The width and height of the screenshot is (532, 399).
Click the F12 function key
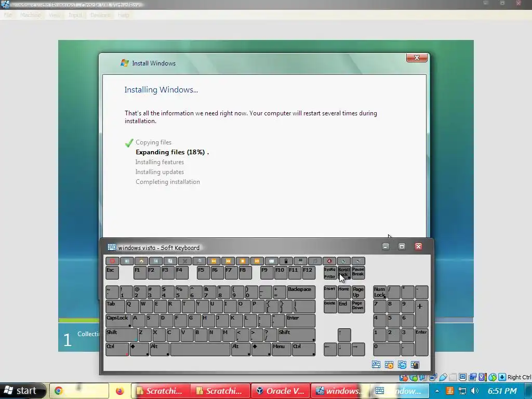(309, 273)
